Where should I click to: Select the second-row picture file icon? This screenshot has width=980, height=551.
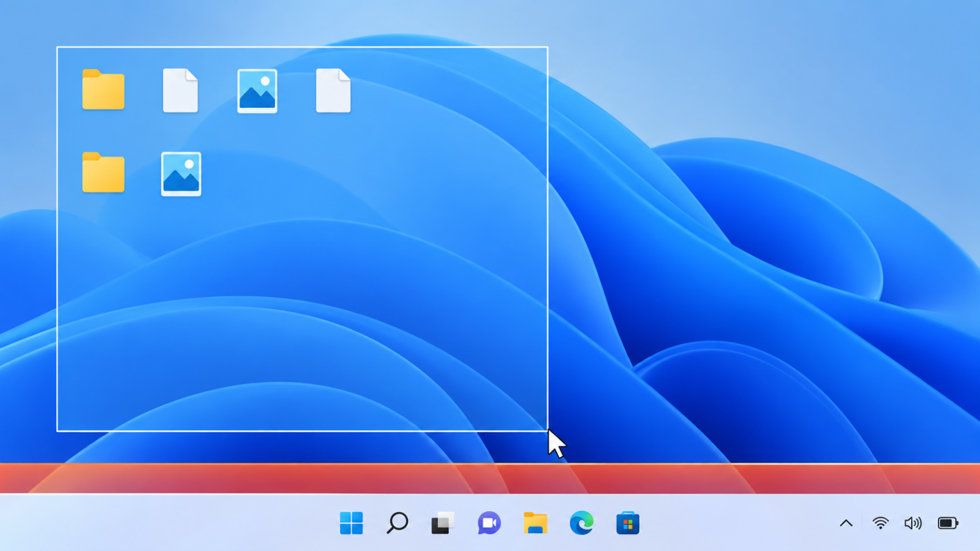coord(181,174)
